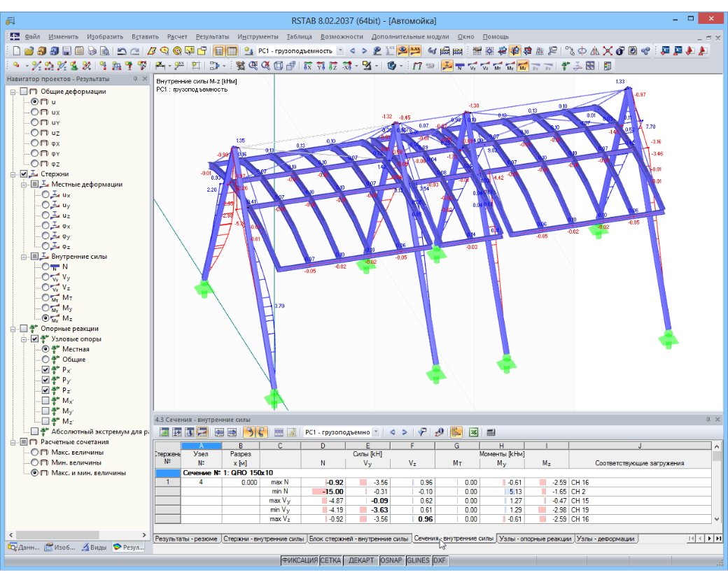728x582 pixels.
Task: Switch to Стержни - внутренние силы tab
Action: pos(264,539)
